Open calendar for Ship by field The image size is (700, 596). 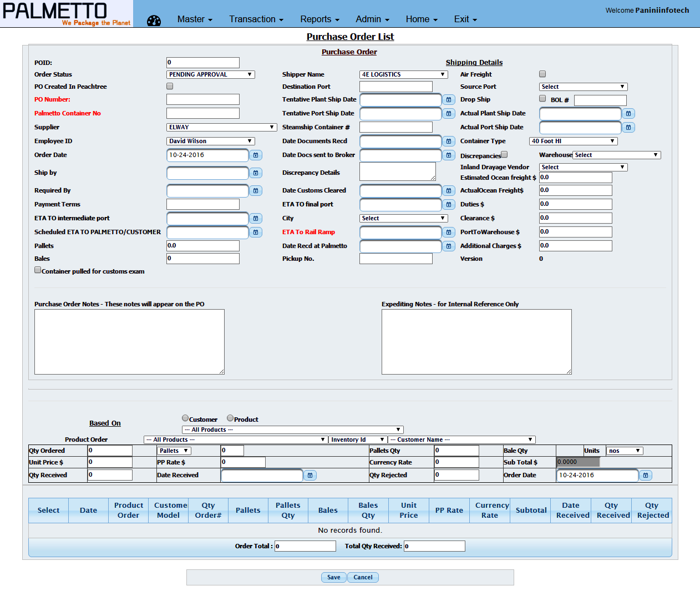[256, 173]
